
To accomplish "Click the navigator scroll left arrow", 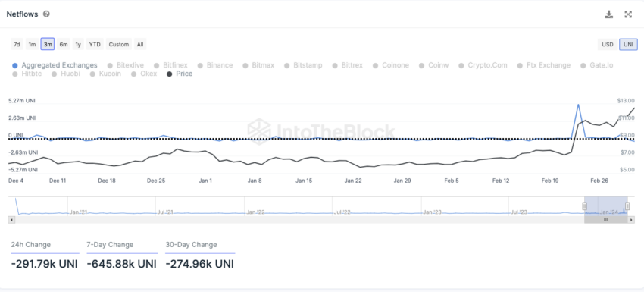I will (11, 220).
